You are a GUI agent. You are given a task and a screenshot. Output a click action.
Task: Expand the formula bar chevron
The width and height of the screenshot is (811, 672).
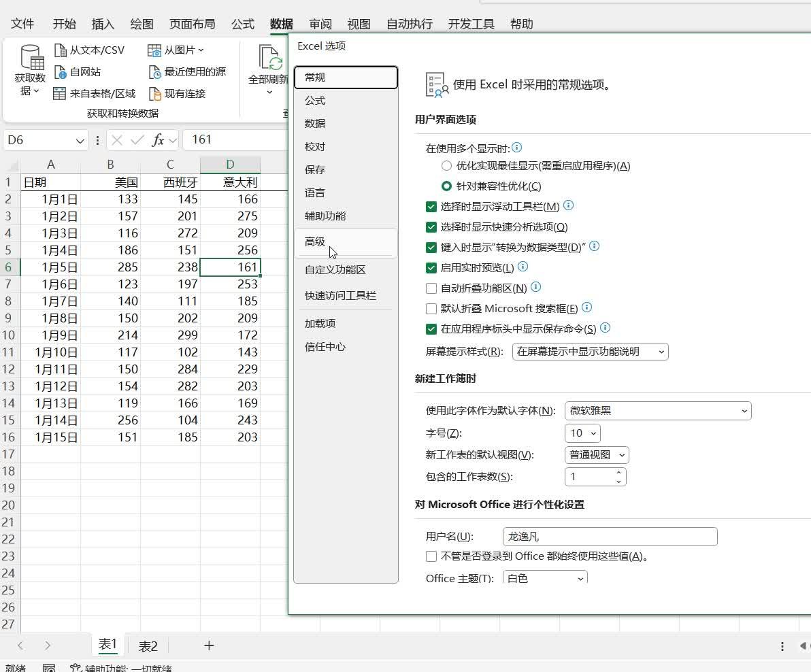[x=173, y=140]
